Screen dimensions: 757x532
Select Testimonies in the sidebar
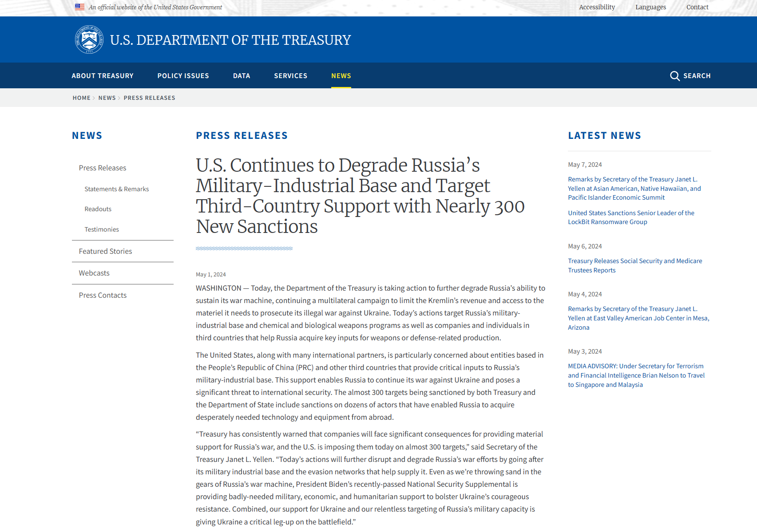click(102, 229)
